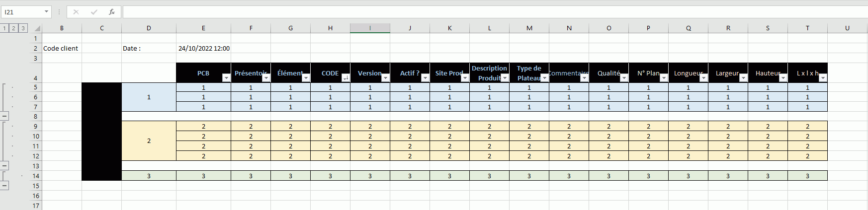868x210 pixels.
Task: Click the Insert Function fx icon
Action: [x=112, y=12]
